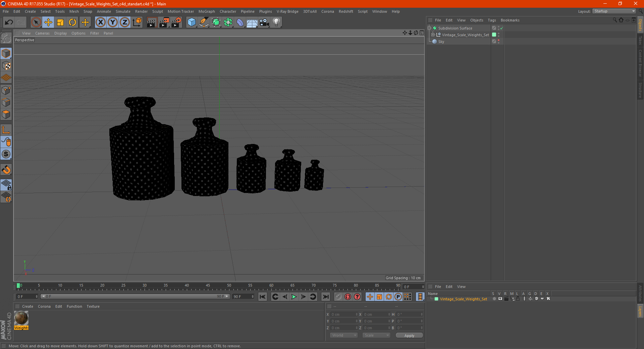Toggle Vintage_Scale_Weights_Set visibility dots
644x349 pixels.
[499, 35]
